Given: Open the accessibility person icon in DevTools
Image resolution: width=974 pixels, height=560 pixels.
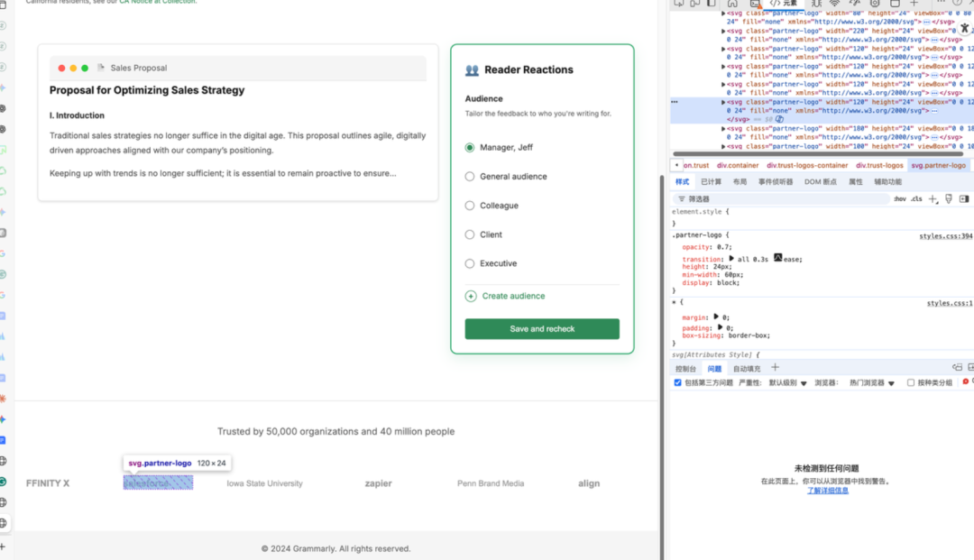Looking at the screenshot, I should 964,28.
